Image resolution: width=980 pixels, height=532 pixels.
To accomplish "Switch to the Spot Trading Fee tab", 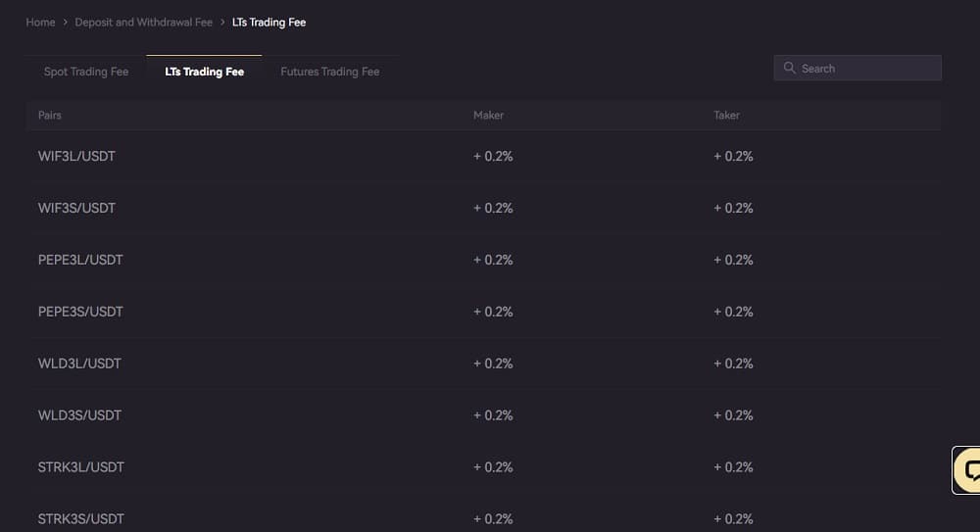I will click(86, 72).
